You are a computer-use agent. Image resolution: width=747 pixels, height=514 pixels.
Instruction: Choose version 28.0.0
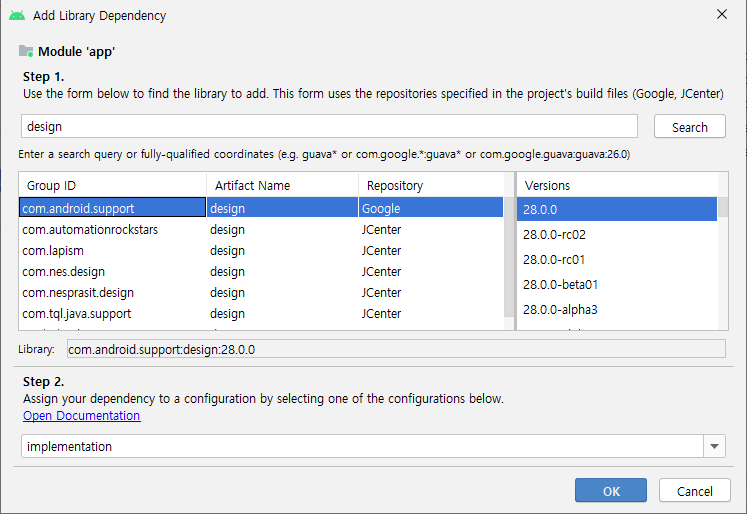(617, 209)
